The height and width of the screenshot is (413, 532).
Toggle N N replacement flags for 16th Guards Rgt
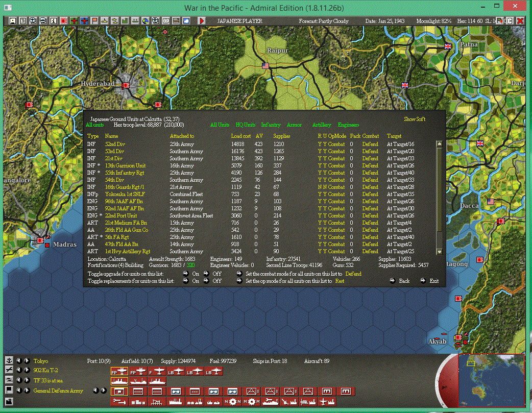tap(322, 187)
